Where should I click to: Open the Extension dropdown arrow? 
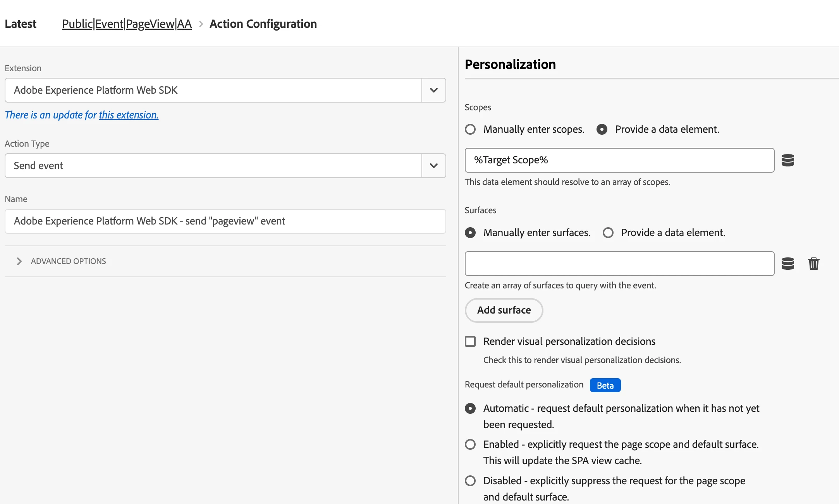(x=433, y=90)
